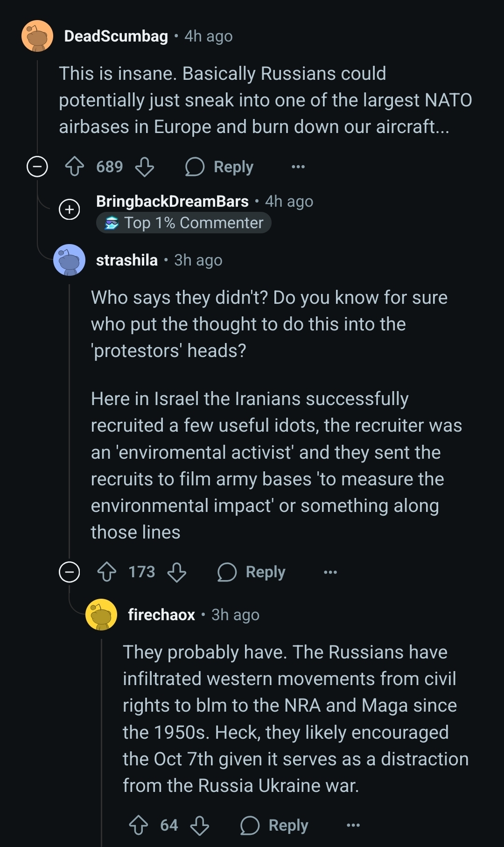Open DeadScumbag's user profile
This screenshot has height=847, width=504.
116,36
